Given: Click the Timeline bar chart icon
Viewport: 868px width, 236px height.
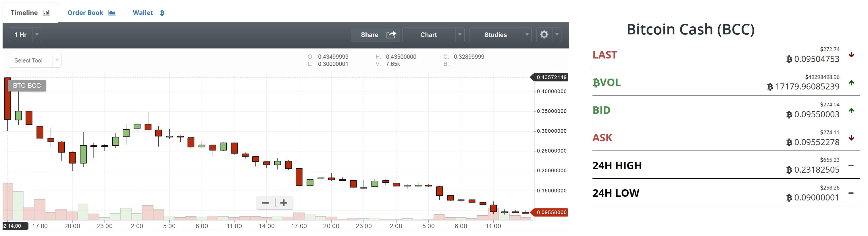Looking at the screenshot, I should point(47,13).
